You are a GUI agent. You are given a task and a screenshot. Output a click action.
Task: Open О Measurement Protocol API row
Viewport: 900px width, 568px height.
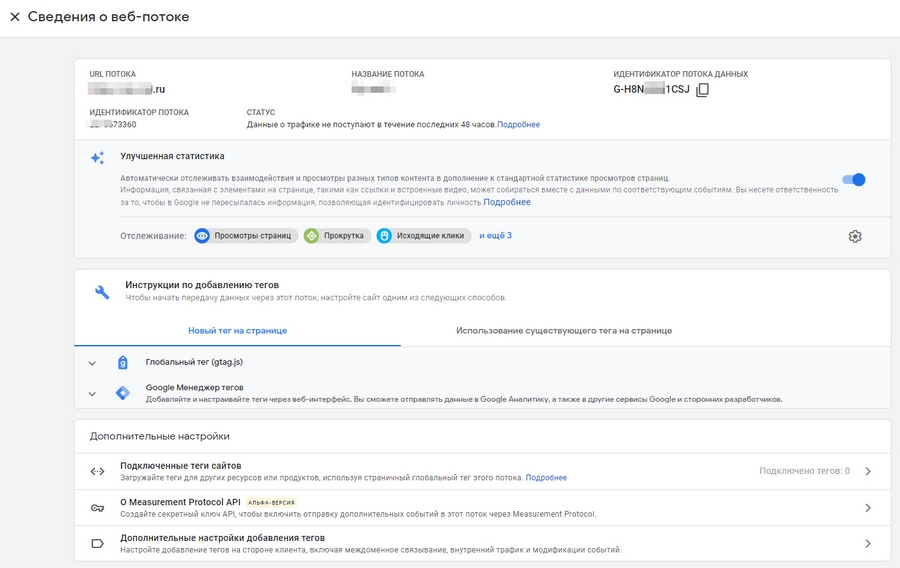(x=482, y=508)
